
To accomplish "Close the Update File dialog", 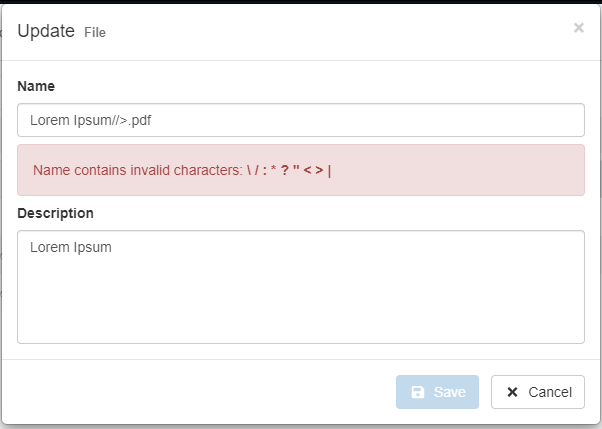I will pos(578,28).
